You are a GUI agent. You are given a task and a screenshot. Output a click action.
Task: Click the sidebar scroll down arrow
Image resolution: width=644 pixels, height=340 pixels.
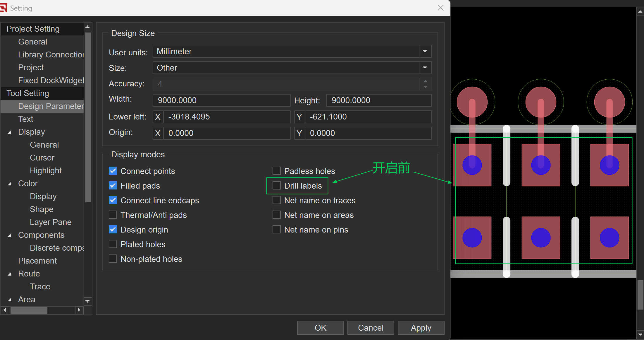(x=87, y=301)
